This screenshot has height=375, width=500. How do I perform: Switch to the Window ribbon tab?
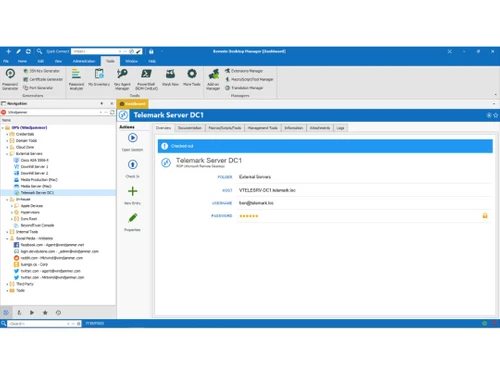point(131,61)
